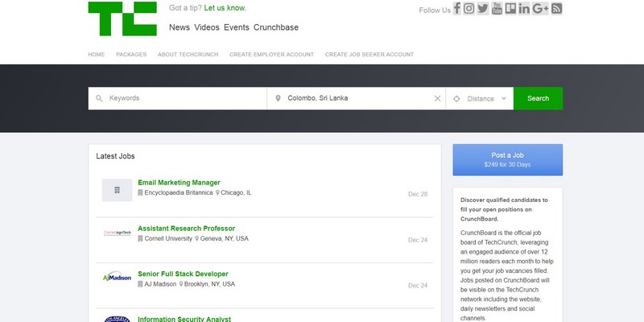The height and width of the screenshot is (322, 644).
Task: Open ABOUT TECHCRUNCH nav link
Action: tap(188, 55)
